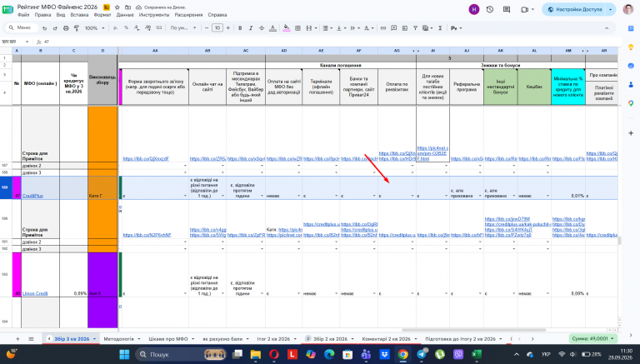Open the Limon Credit link
This screenshot has width=640, height=364.
(35, 293)
